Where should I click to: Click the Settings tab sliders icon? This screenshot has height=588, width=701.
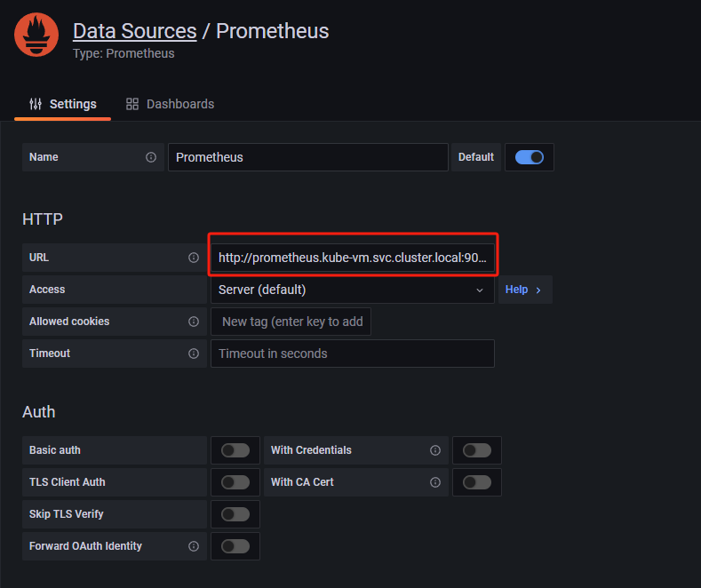[36, 104]
